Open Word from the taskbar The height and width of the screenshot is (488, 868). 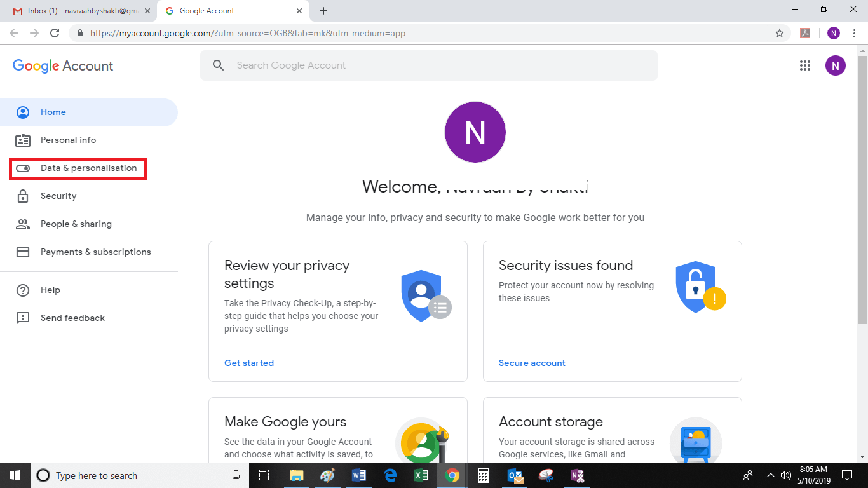[358, 475]
